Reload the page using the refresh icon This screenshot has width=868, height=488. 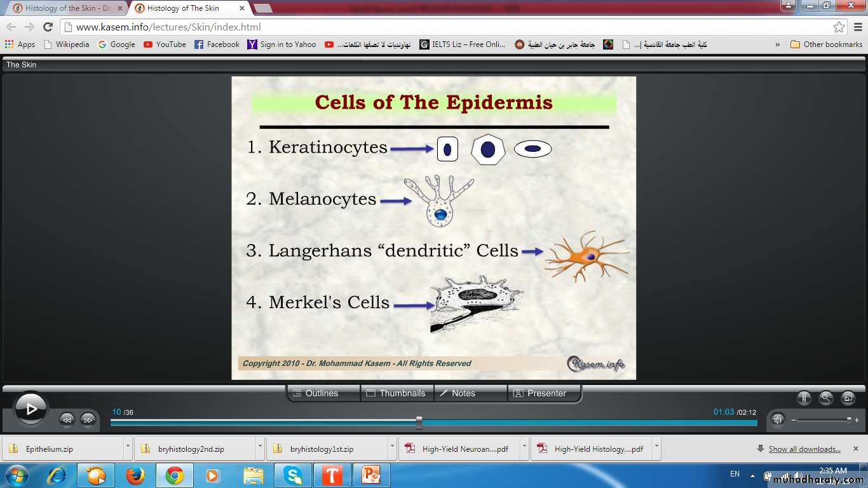pyautogui.click(x=48, y=27)
